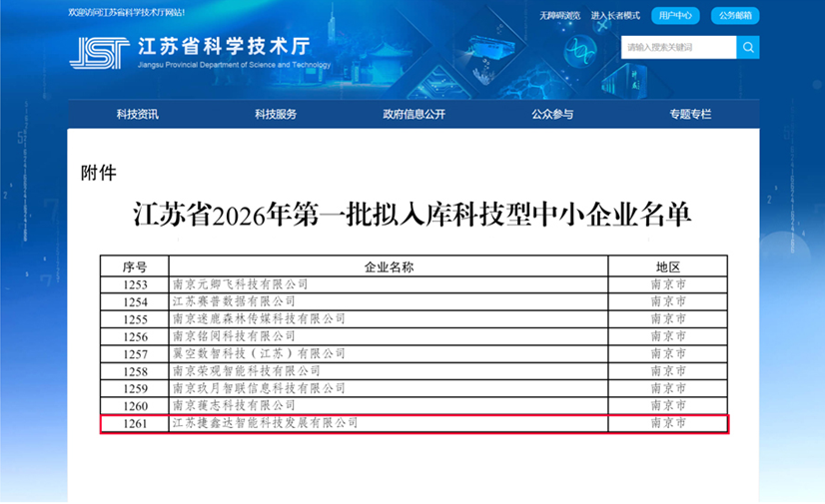
Task: Open 公务邮箱 button
Action: click(x=735, y=16)
